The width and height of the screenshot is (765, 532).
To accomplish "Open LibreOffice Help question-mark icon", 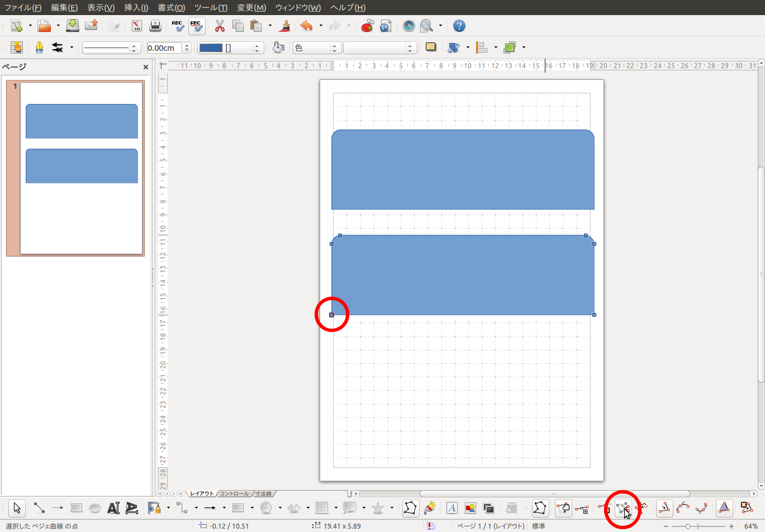I will (x=459, y=26).
